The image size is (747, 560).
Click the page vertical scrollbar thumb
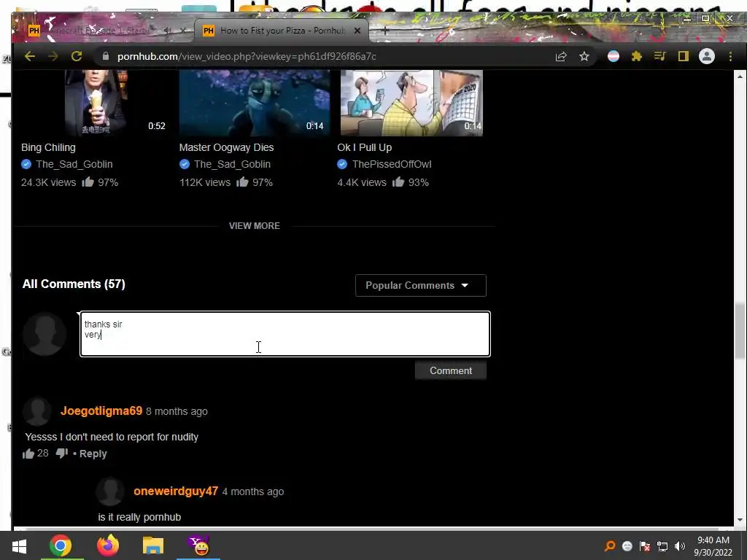[740, 332]
